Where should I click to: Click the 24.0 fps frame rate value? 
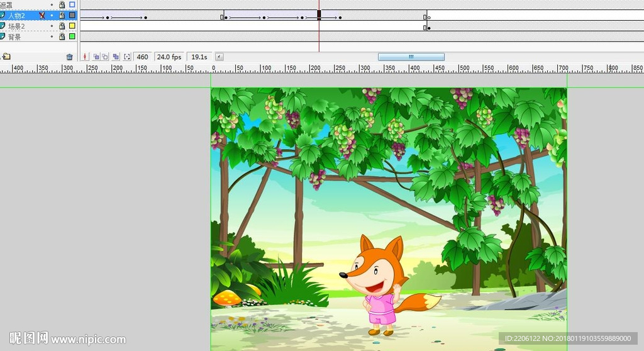point(169,57)
